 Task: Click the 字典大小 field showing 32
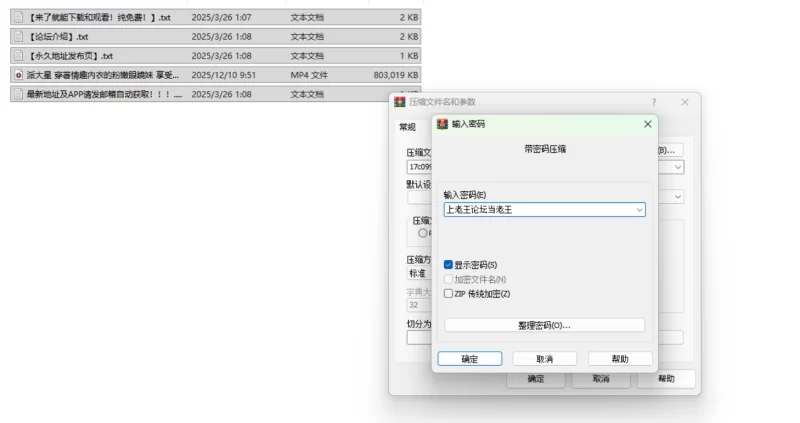pos(419,305)
